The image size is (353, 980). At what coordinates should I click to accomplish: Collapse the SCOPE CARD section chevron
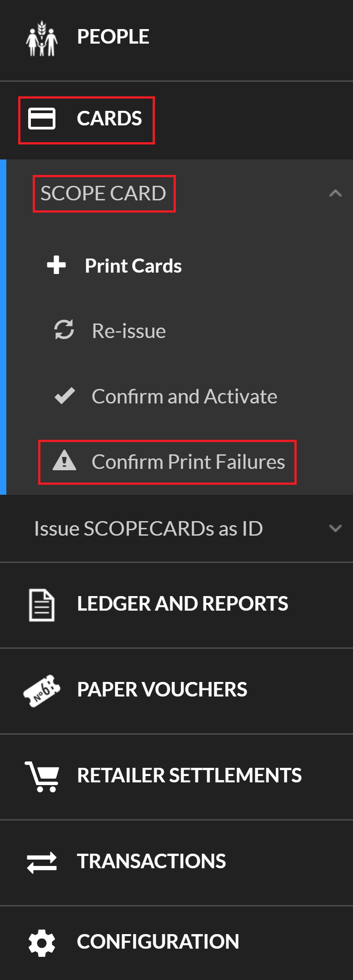click(x=335, y=194)
